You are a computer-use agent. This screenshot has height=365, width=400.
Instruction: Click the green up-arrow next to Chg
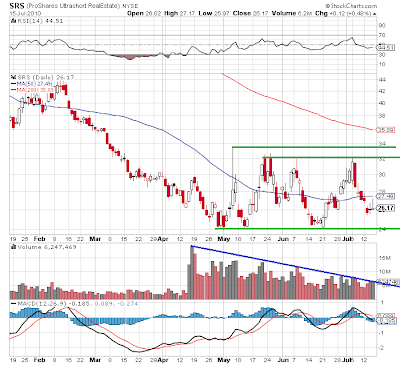(x=375, y=14)
